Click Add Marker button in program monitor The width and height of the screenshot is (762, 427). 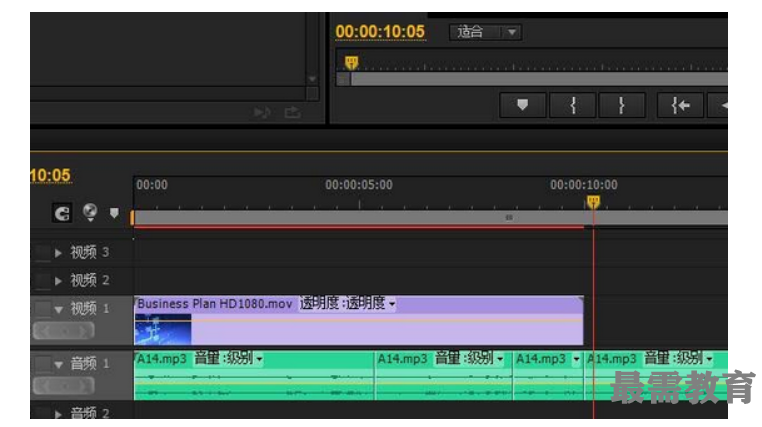click(x=522, y=105)
